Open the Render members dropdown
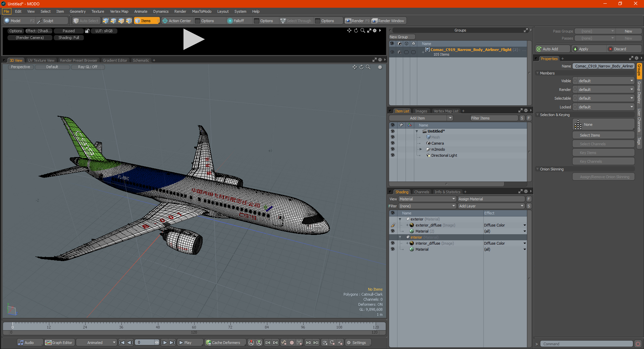The image size is (644, 349). (x=603, y=90)
